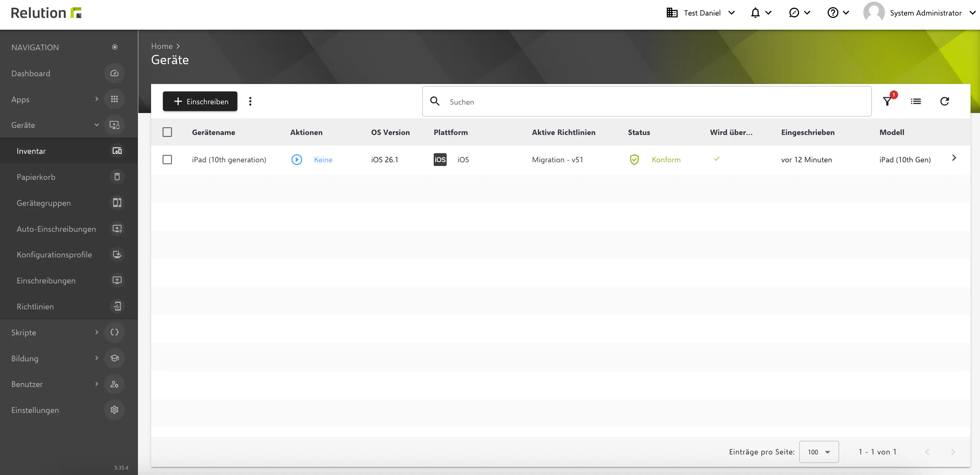Screen dimensions: 980x475
Task: Toggle the navigation pin circle
Action: tap(114, 47)
